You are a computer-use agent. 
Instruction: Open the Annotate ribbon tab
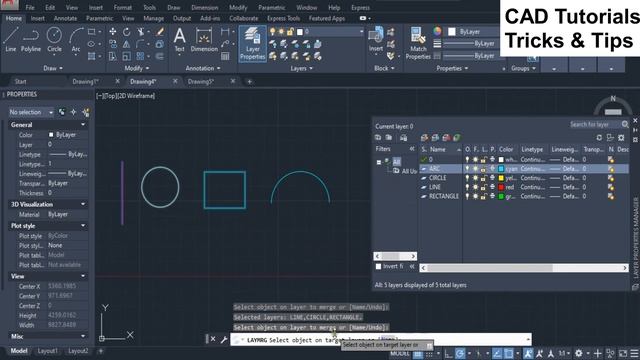[x=65, y=18]
